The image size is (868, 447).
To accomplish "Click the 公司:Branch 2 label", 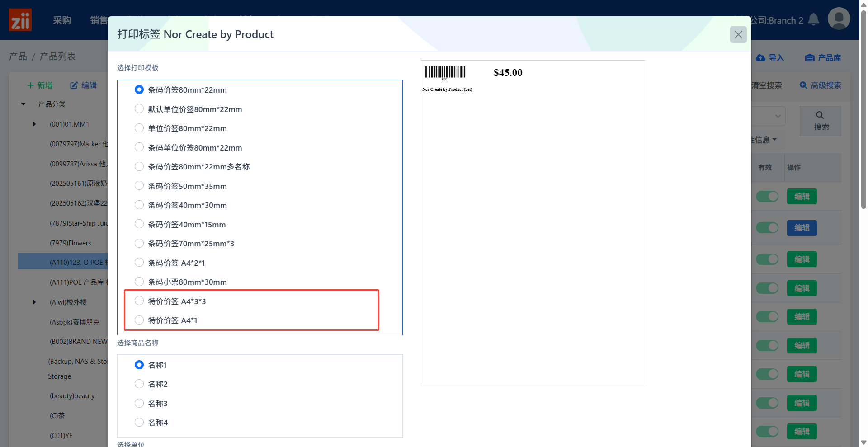I will pyautogui.click(x=777, y=20).
